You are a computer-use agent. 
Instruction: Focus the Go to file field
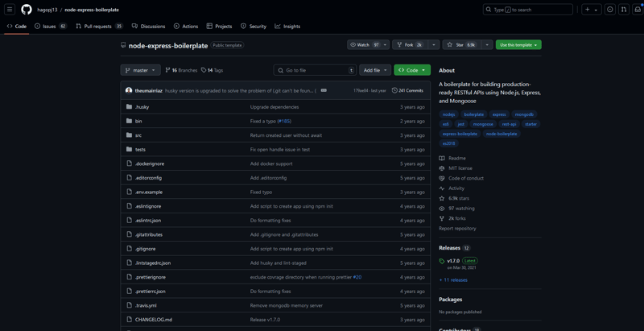coord(314,70)
